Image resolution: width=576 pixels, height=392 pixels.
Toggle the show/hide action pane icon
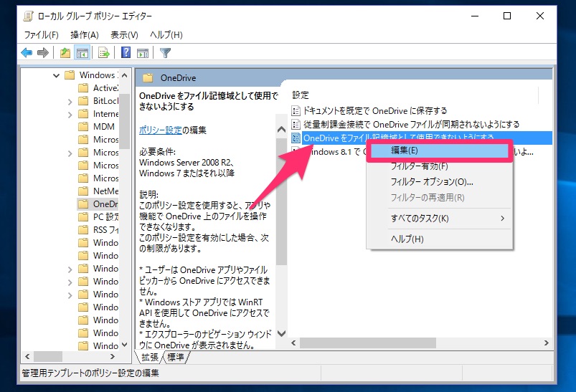click(x=143, y=53)
